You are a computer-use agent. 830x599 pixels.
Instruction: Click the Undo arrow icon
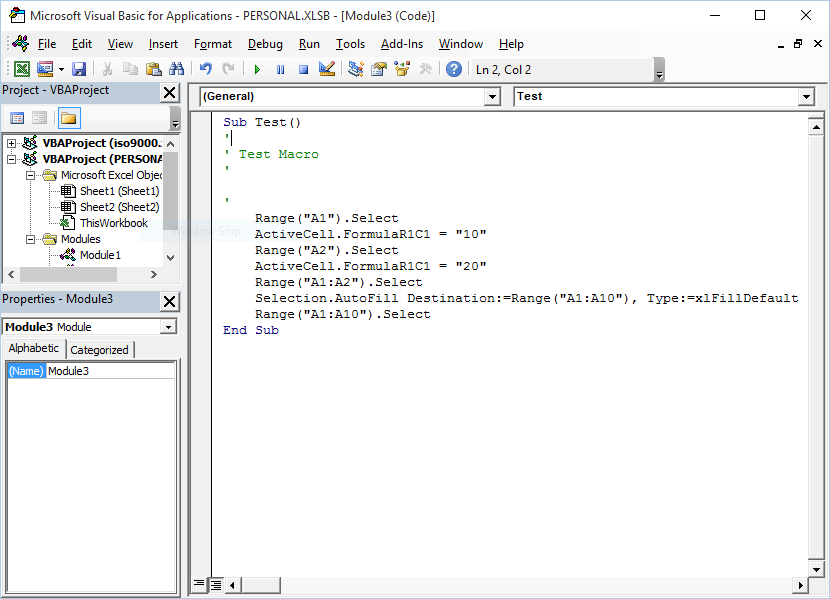205,69
